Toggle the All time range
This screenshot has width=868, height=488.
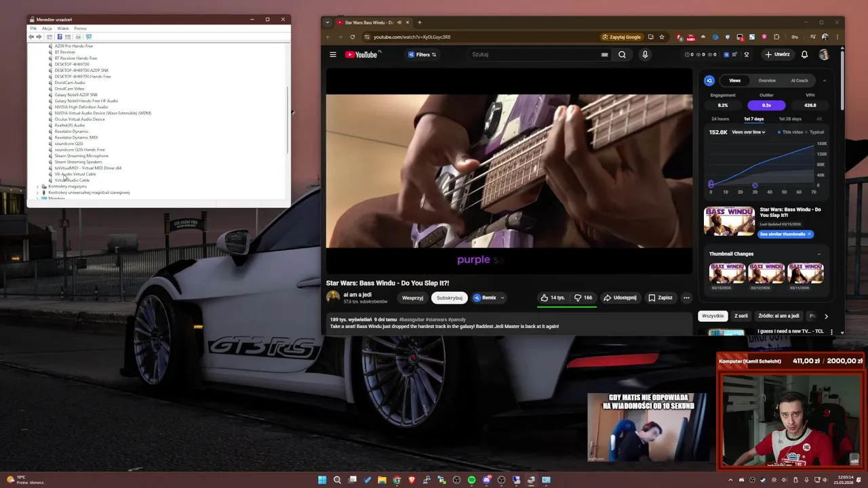819,119
